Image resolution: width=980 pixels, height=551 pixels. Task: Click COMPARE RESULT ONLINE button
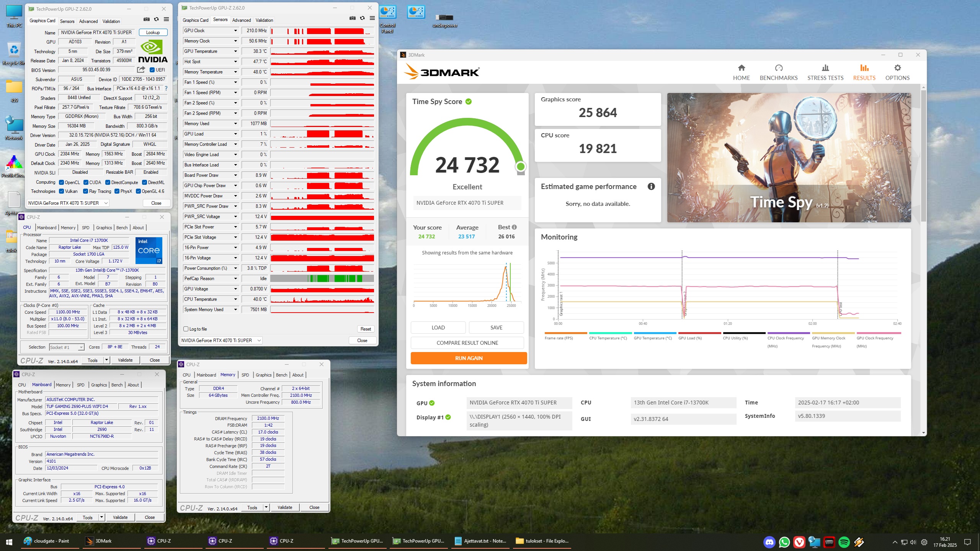click(x=467, y=343)
